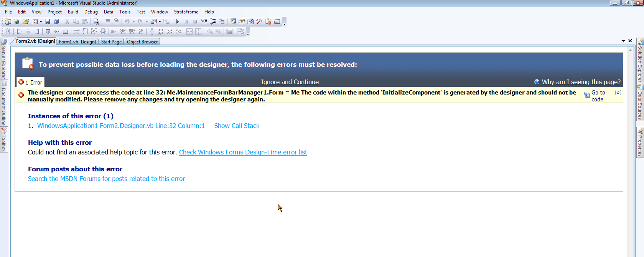Click the Align to Grid icon

[8, 32]
